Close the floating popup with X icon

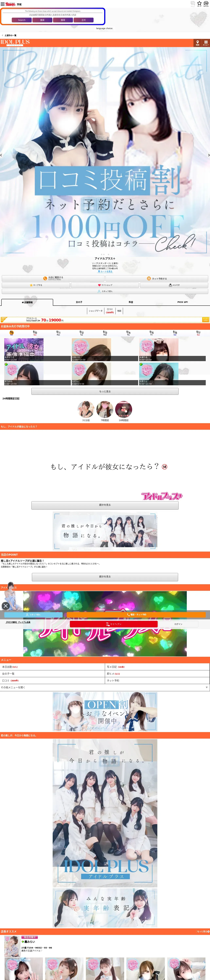pos(6,606)
